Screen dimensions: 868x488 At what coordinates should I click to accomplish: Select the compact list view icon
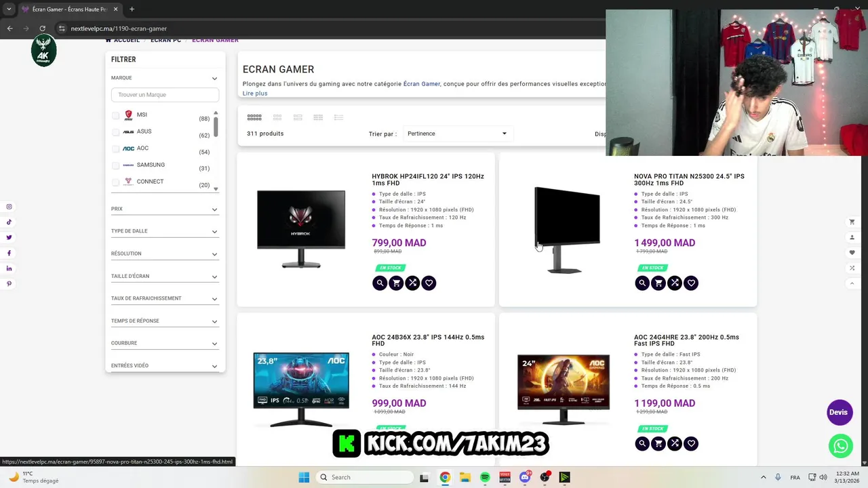click(338, 117)
